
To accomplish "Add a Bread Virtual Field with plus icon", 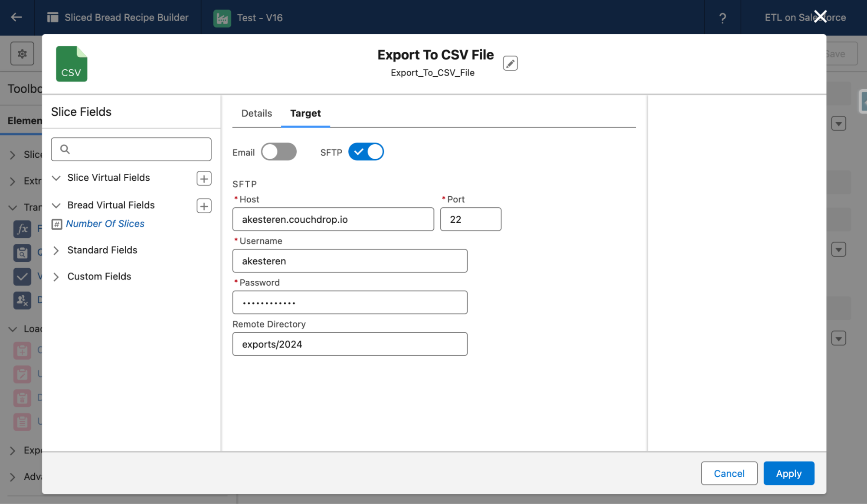I will (x=203, y=205).
